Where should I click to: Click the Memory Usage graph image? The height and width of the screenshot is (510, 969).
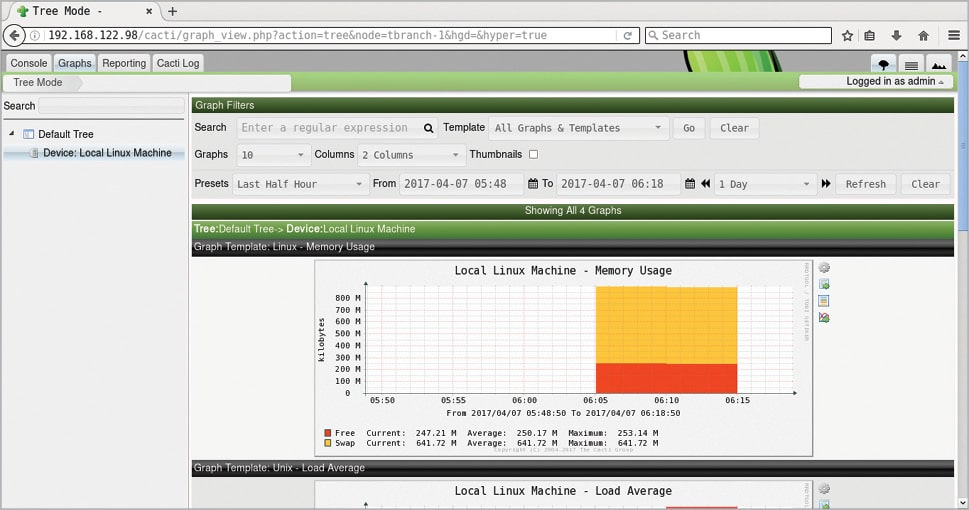pyautogui.click(x=564, y=359)
